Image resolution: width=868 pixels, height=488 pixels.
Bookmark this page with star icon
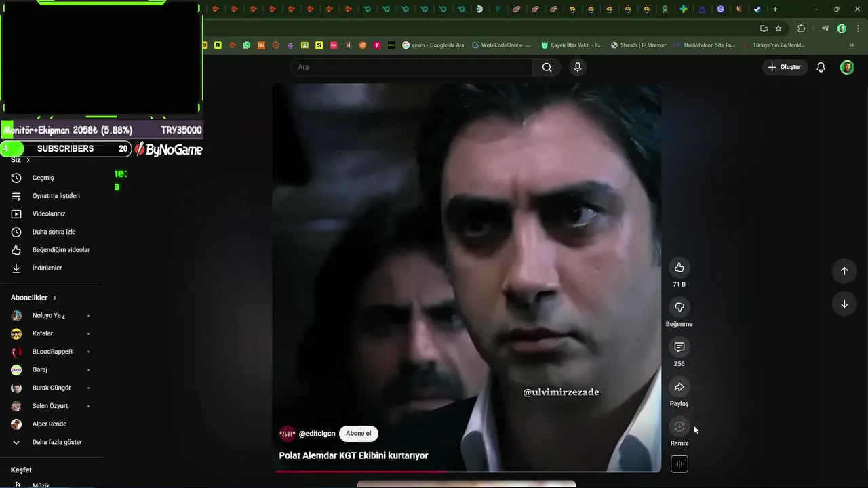778,28
